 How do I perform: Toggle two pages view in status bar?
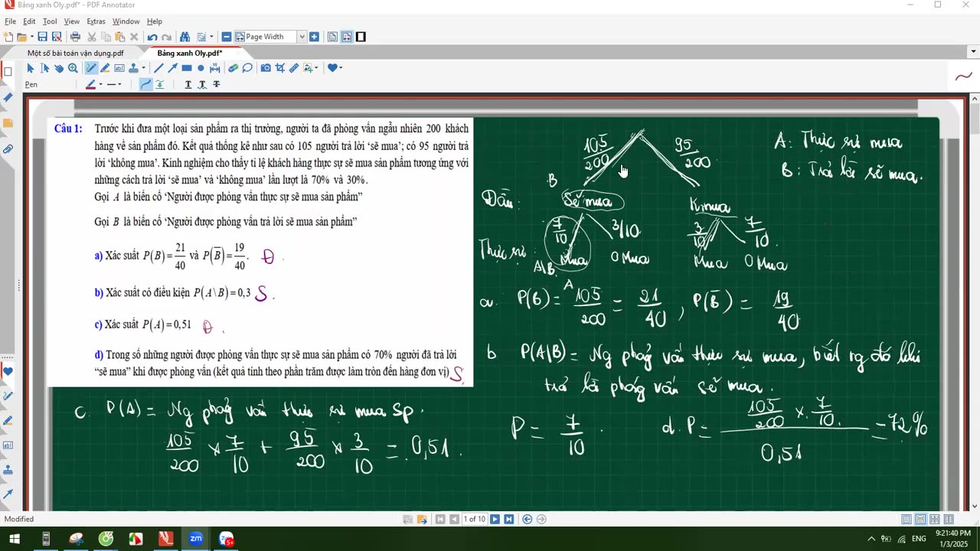pos(935,519)
